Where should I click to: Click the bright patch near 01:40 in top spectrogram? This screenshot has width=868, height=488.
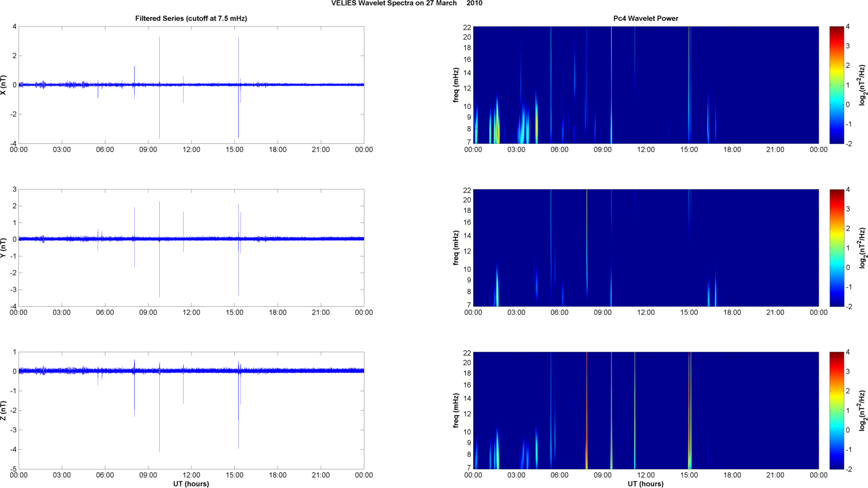click(x=497, y=129)
